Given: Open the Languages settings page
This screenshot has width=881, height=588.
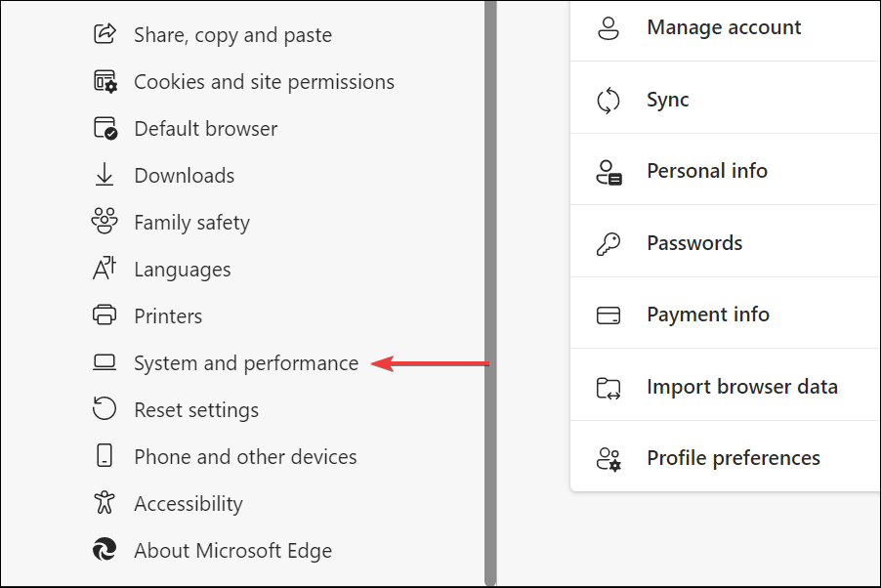Looking at the screenshot, I should click(182, 270).
